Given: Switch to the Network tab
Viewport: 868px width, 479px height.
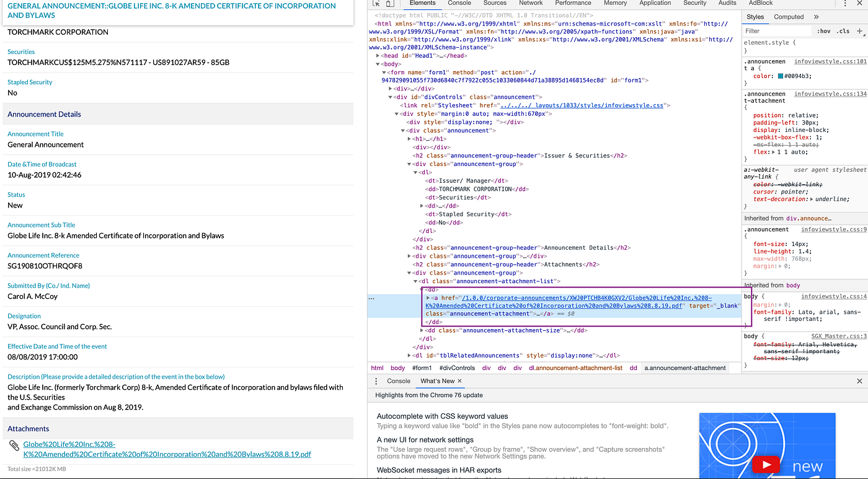Looking at the screenshot, I should click(531, 3).
